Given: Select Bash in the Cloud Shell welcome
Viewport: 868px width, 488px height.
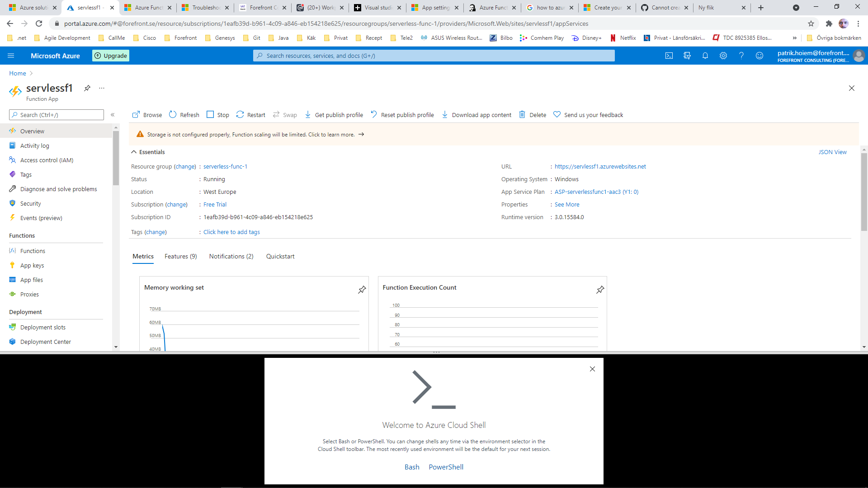Looking at the screenshot, I should pos(412,467).
